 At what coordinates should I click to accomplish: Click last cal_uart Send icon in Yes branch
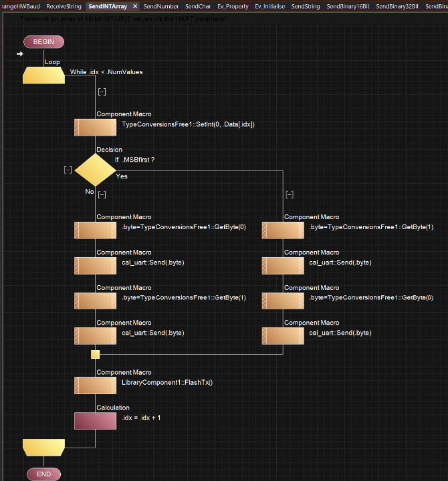point(283,335)
